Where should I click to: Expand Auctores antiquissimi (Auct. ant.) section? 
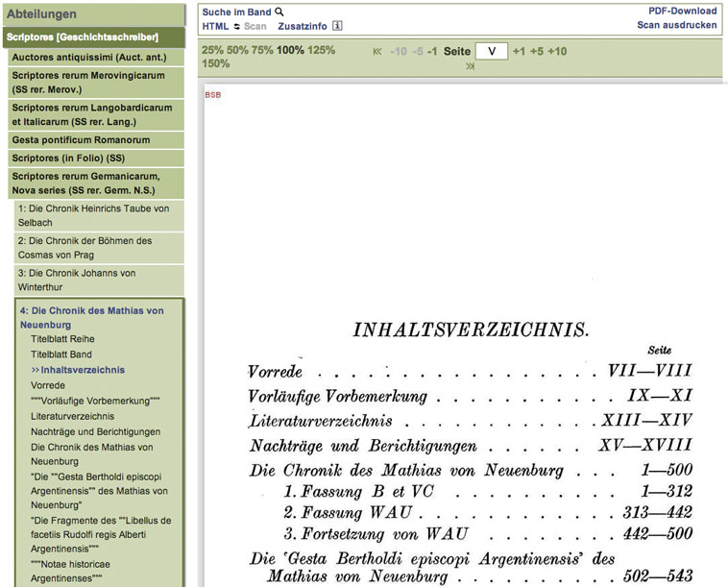coord(88,58)
